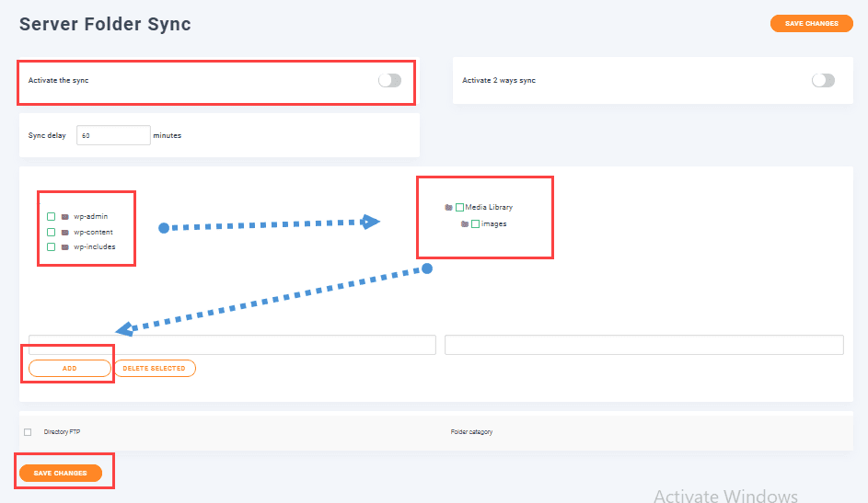
Task: Check the wp-includes checkbox
Action: [x=52, y=247]
